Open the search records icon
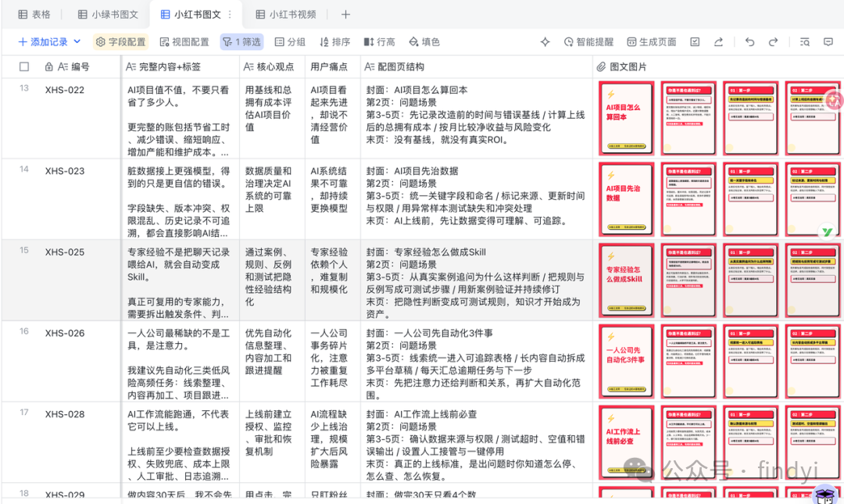This screenshot has width=844, height=504. click(x=805, y=42)
